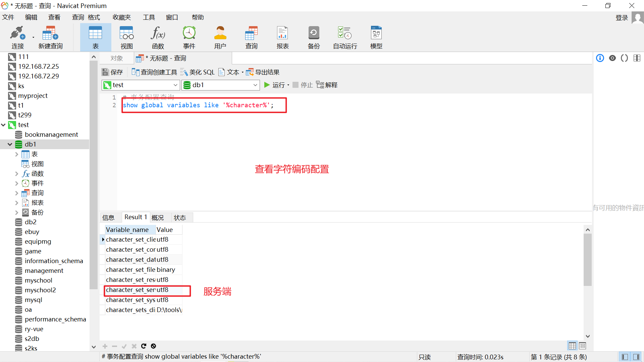The height and width of the screenshot is (362, 644).
Task: Open the Event (事件) clock icon
Action: point(189,37)
